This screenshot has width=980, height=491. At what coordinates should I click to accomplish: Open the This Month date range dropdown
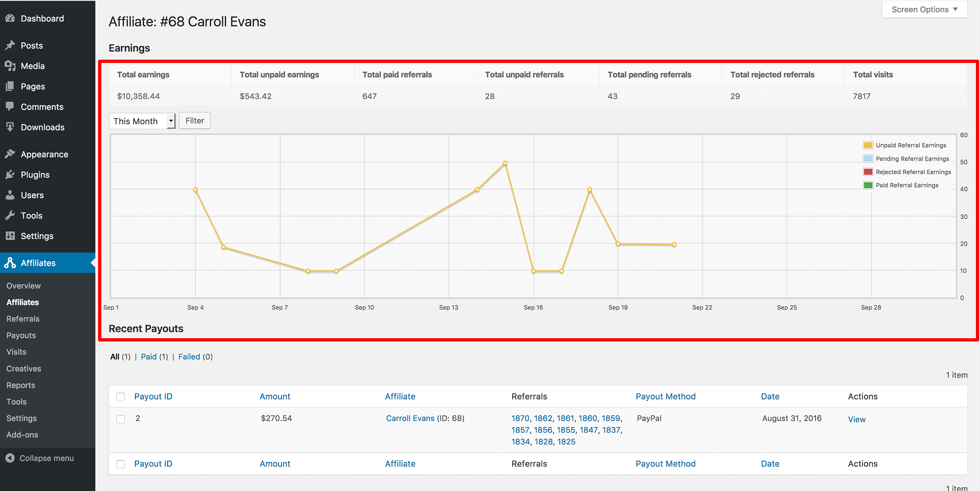coord(142,121)
